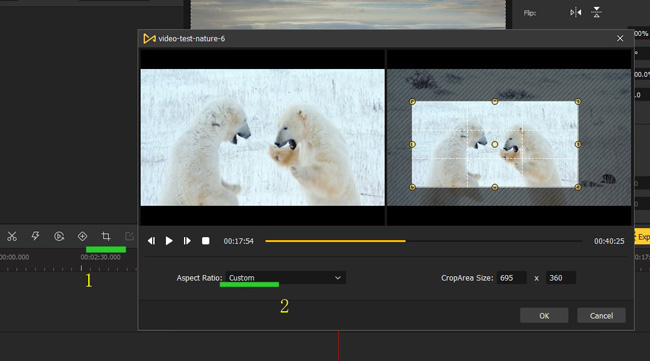Image resolution: width=650 pixels, height=361 pixels.
Task: Select the left-middle crop handle
Action: 412,144
